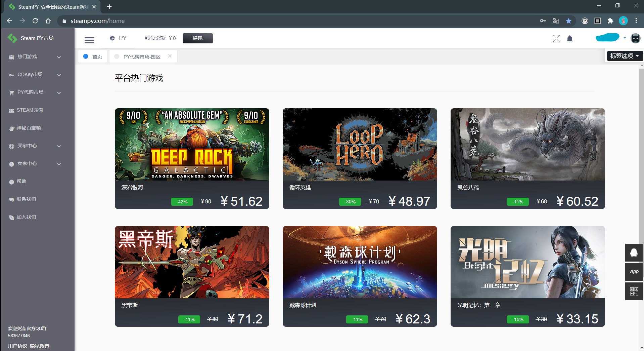
Task: Open the Chrome three-dot menu
Action: [x=636, y=21]
